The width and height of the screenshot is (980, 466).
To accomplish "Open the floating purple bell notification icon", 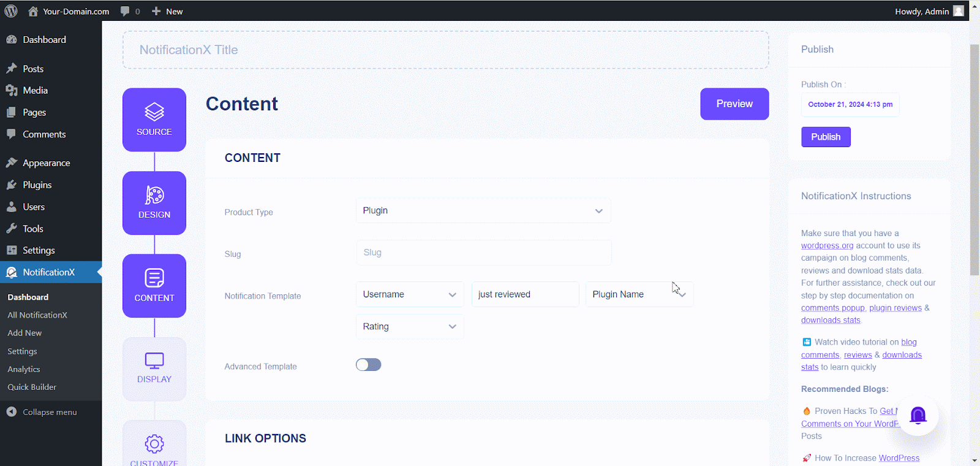I will pos(918,415).
